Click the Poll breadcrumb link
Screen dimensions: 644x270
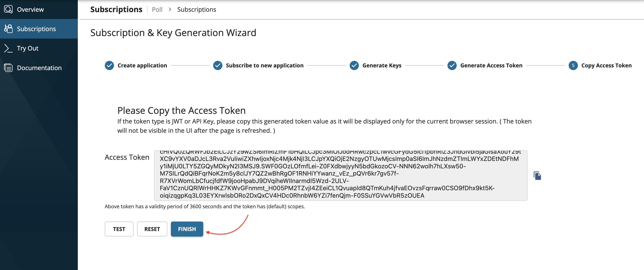click(157, 9)
